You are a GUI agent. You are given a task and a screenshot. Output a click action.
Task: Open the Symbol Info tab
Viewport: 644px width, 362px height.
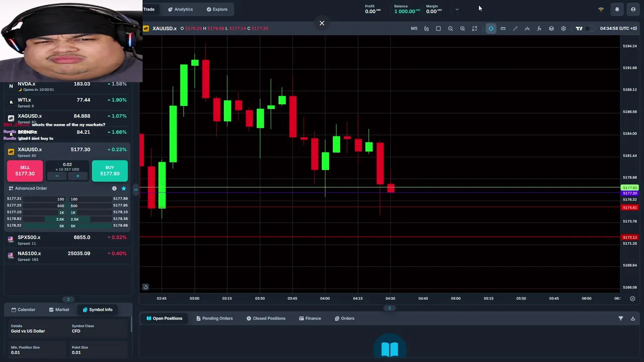pos(98,310)
